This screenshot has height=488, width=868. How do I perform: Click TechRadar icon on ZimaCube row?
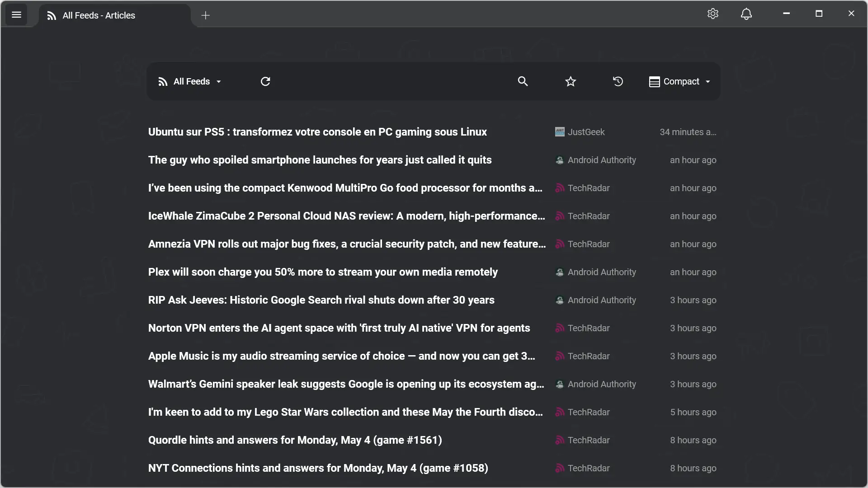560,216
